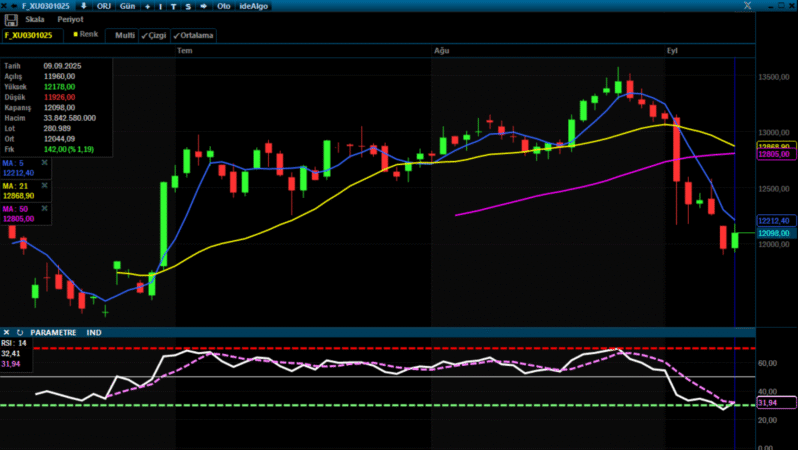Image resolution: width=798 pixels, height=450 pixels.
Task: Open the Gün period dropdown
Action: [x=127, y=6]
